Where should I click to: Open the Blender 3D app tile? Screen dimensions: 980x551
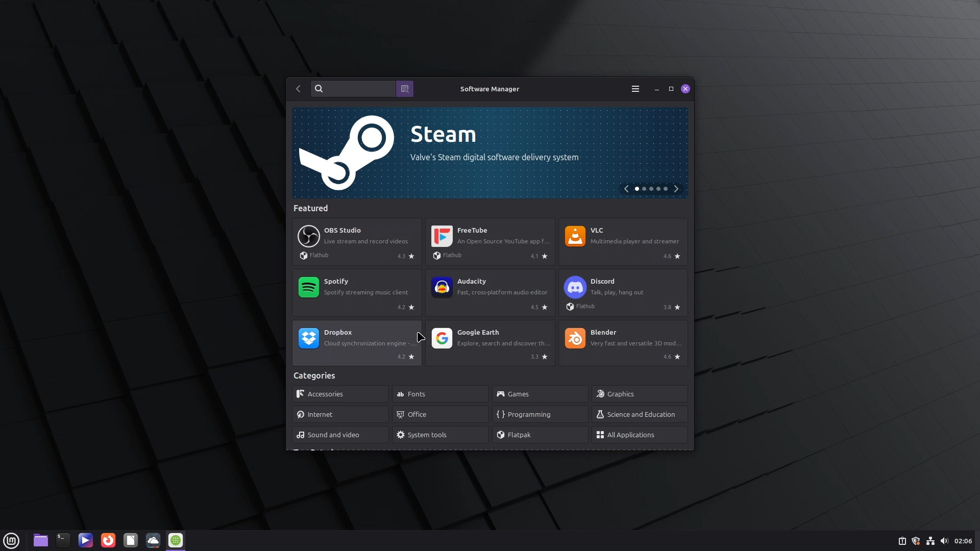click(623, 343)
